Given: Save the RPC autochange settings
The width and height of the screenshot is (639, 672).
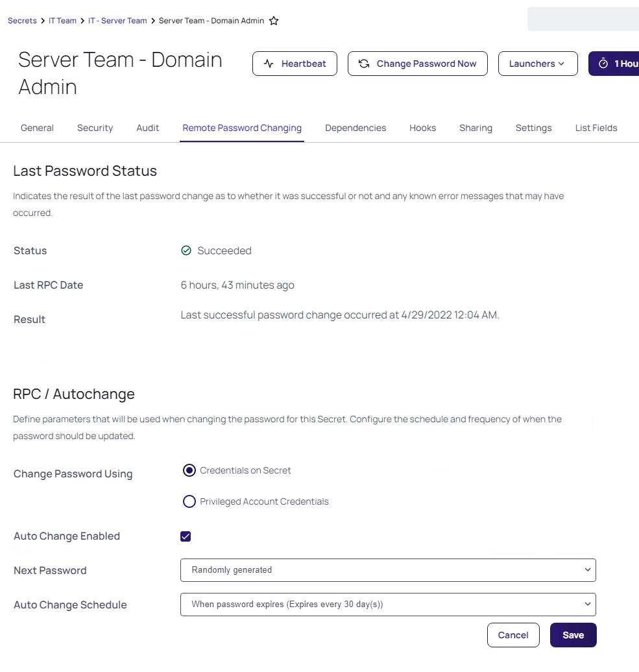Looking at the screenshot, I should tap(573, 635).
